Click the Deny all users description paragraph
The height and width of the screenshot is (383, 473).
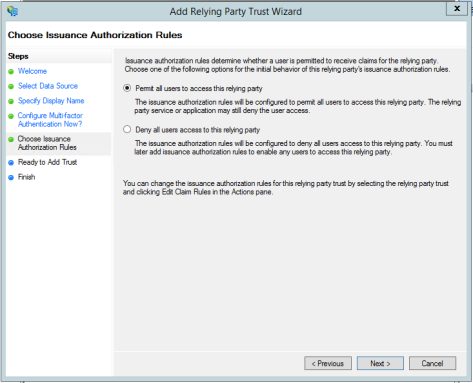tap(293, 148)
